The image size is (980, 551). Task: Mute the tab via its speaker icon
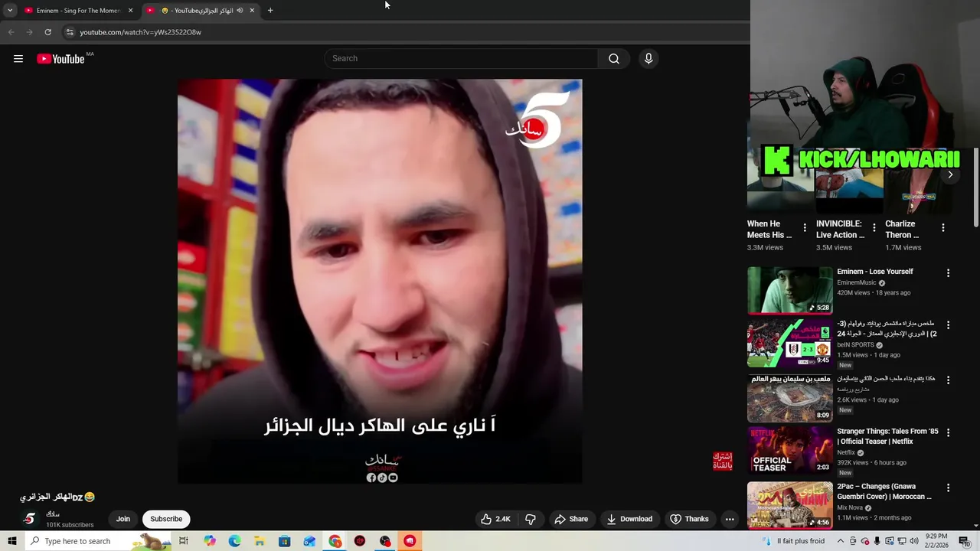pos(240,11)
